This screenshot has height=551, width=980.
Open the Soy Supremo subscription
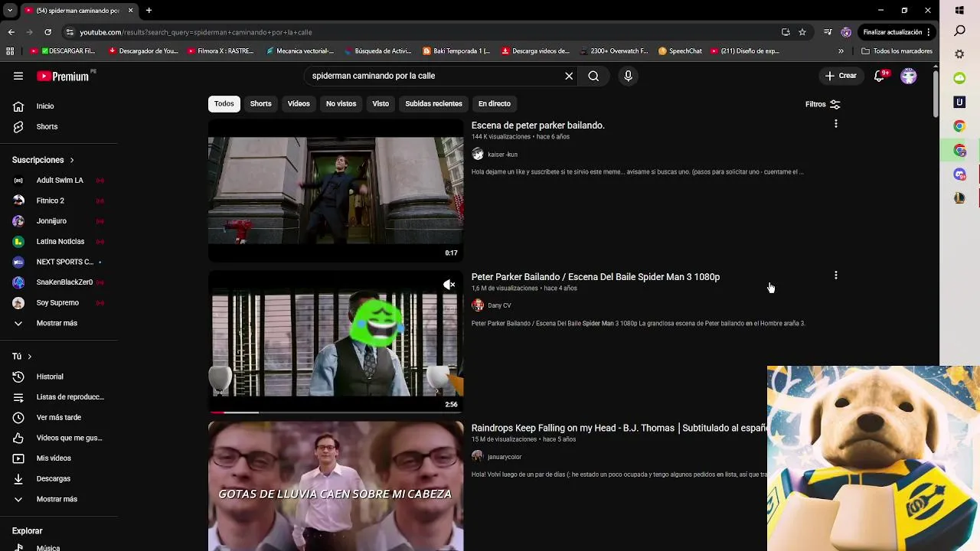pos(59,303)
